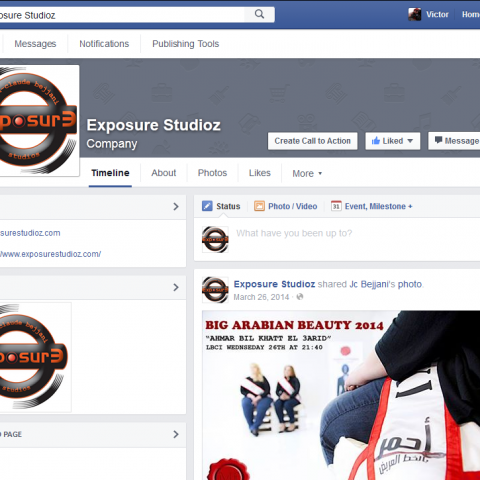Viewport: 480px width, 480px height.
Task: Expand the logo photos section chevron
Action: [176, 287]
